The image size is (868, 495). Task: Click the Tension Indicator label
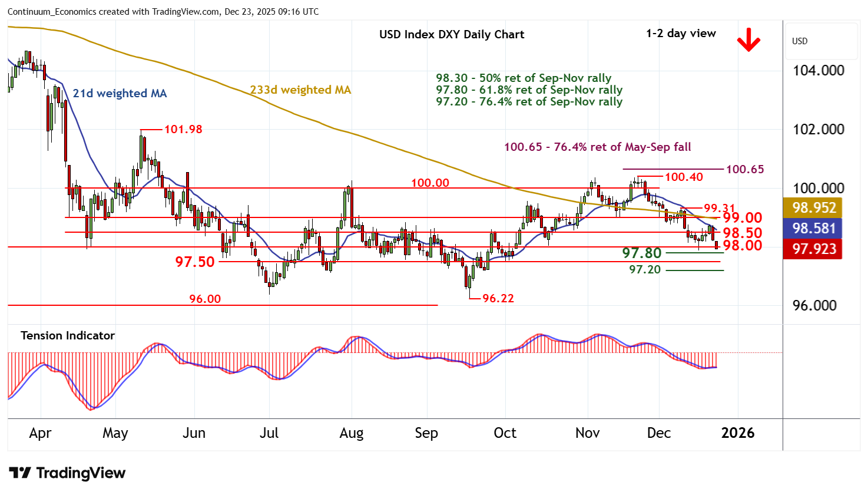click(68, 336)
